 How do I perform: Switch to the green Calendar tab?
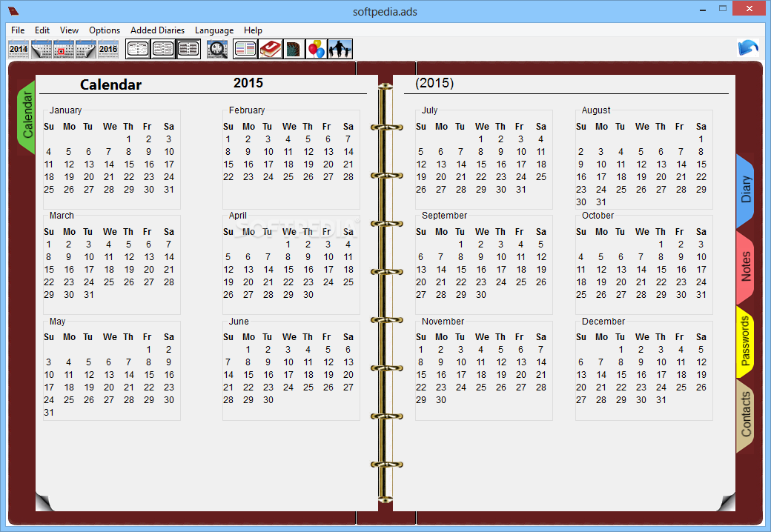click(x=27, y=116)
